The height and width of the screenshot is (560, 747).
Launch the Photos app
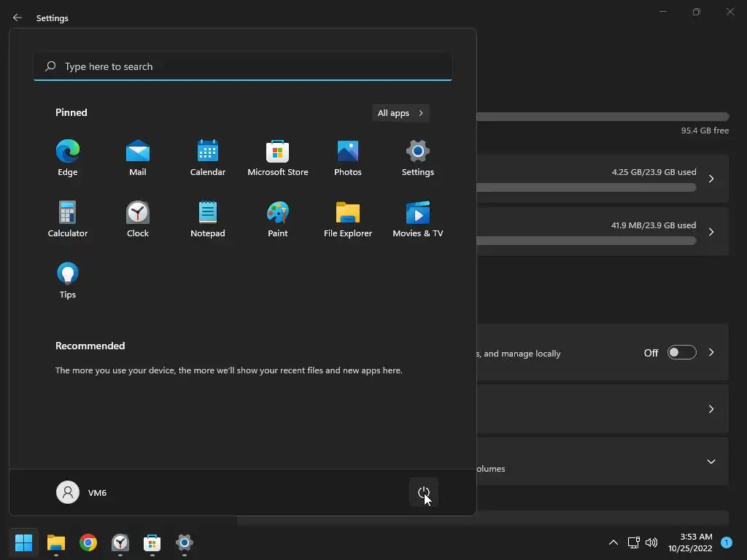pyautogui.click(x=348, y=158)
